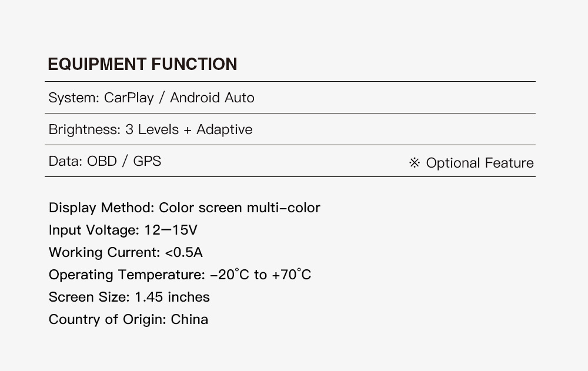Click the word Adaptive

click(224, 129)
